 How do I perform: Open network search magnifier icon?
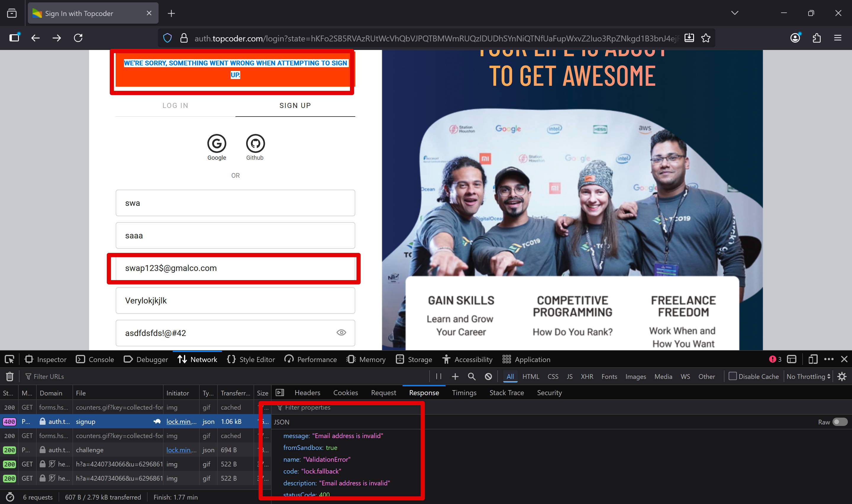click(471, 376)
